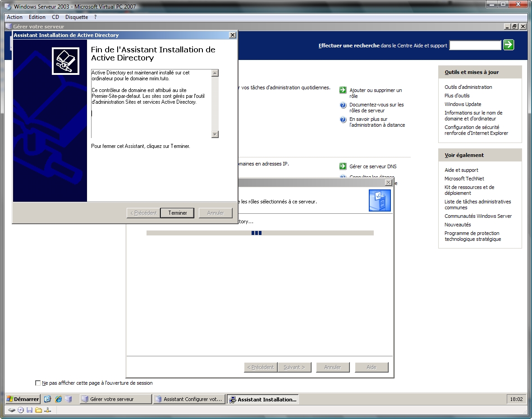Image resolution: width=532 pixels, height=419 pixels.
Task: Click the network icon in Virtual PC status bar
Action: click(47, 410)
